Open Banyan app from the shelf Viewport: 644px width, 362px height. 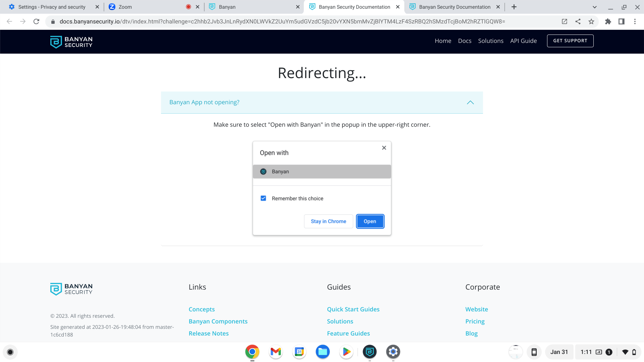(x=369, y=352)
